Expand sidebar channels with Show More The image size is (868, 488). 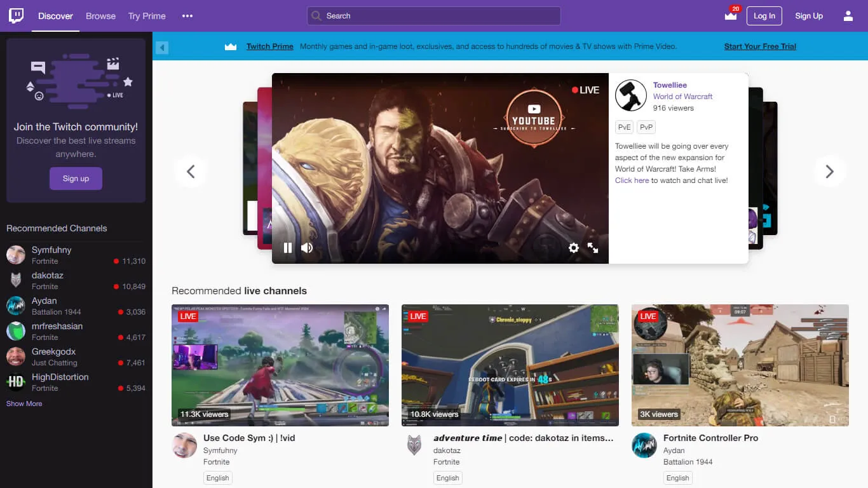click(24, 403)
